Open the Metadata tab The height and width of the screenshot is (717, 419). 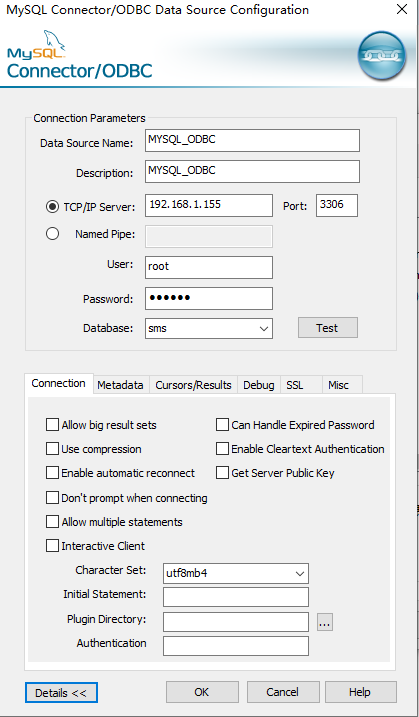coord(120,385)
